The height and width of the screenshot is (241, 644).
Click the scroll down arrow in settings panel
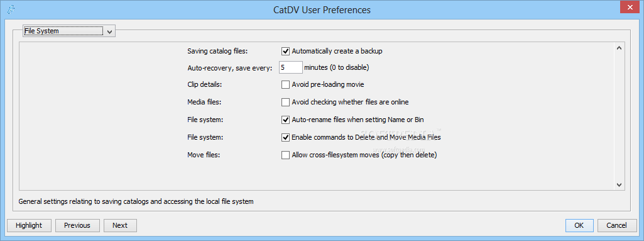pos(619,185)
